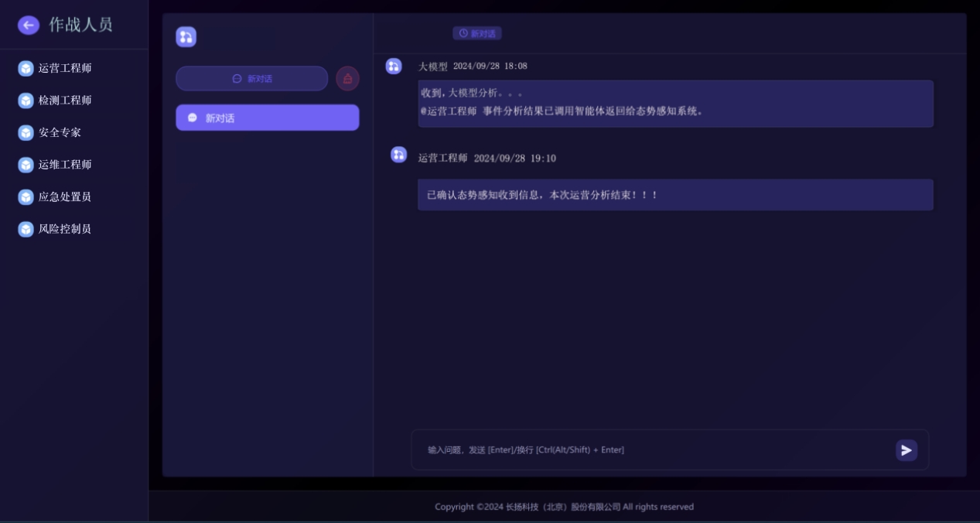Click the back arrow beside 作战人员
Image resolution: width=980 pixels, height=523 pixels.
pyautogui.click(x=28, y=26)
